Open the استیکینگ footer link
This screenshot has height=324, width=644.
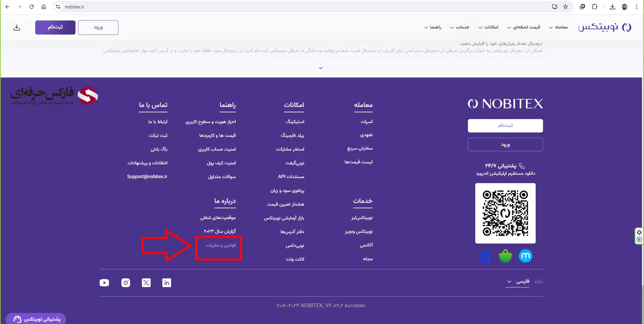[x=295, y=122]
